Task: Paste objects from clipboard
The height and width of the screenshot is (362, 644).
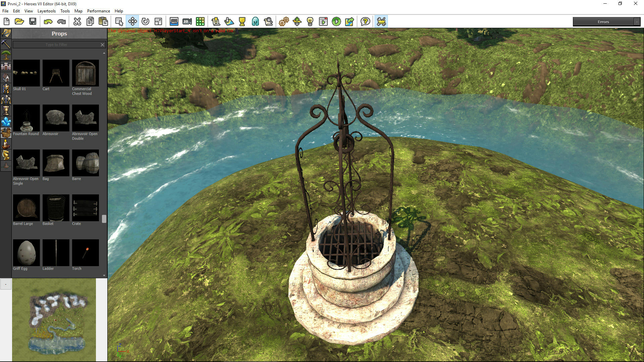Action: [x=103, y=22]
